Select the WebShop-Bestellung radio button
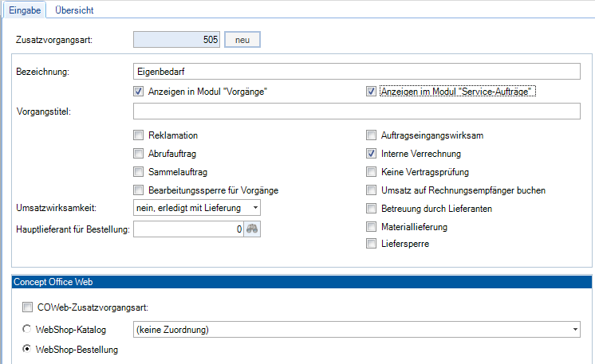 pyautogui.click(x=29, y=349)
